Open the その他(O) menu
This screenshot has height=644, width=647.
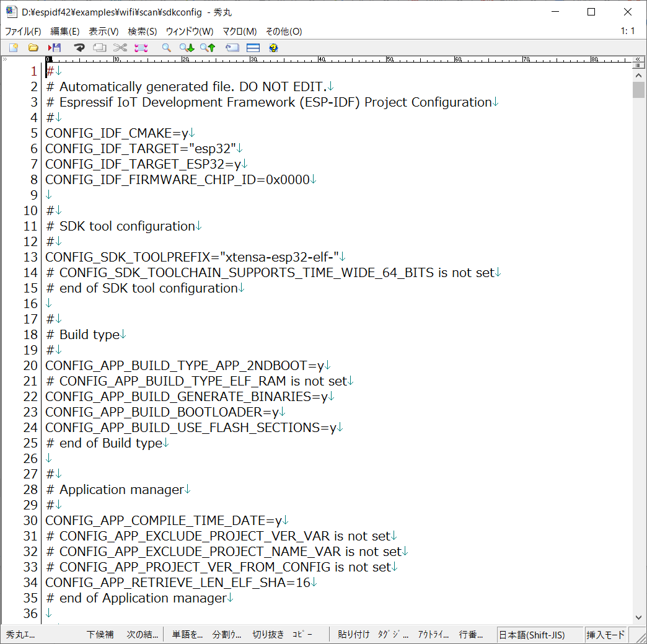284,32
